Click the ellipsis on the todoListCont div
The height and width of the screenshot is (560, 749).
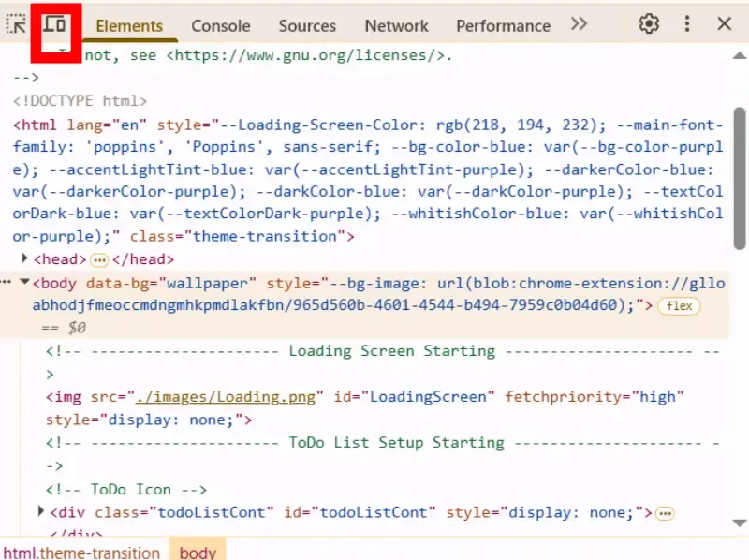click(665, 512)
